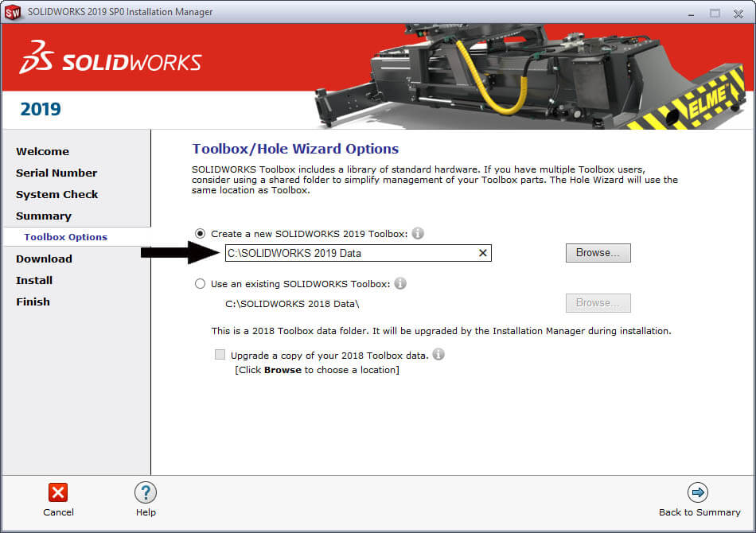Open the Download step
This screenshot has width=756, height=533.
tap(44, 259)
